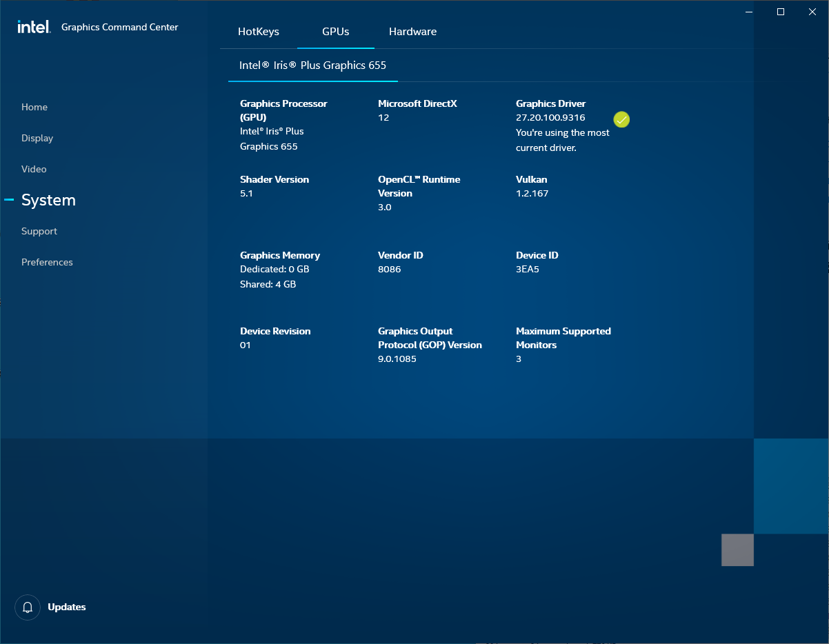This screenshot has height=644, width=829.
Task: Click the OpenCL Runtime Version heading
Action: tap(419, 186)
